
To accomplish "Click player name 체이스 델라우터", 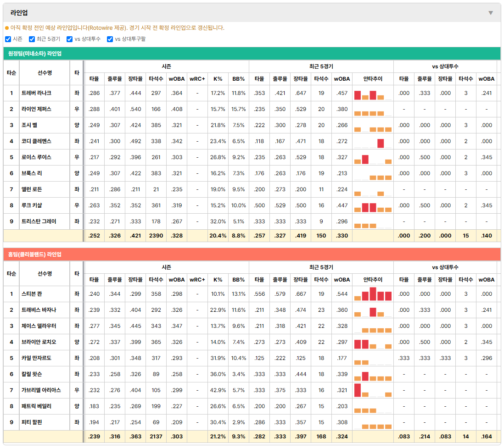I will tap(39, 326).
